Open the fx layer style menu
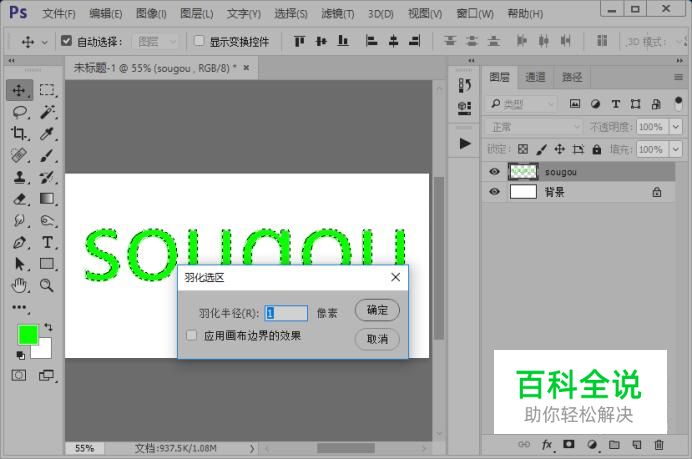The image size is (692, 459). [547, 444]
